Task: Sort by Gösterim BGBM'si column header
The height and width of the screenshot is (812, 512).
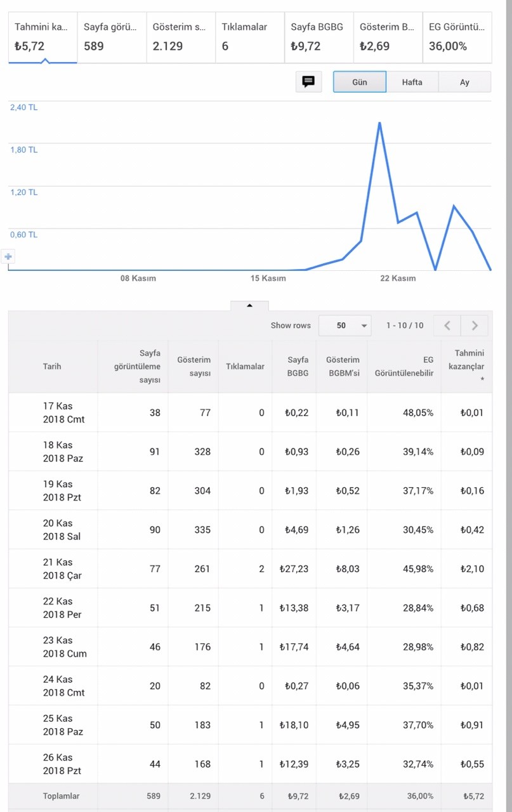Action: 342,366
